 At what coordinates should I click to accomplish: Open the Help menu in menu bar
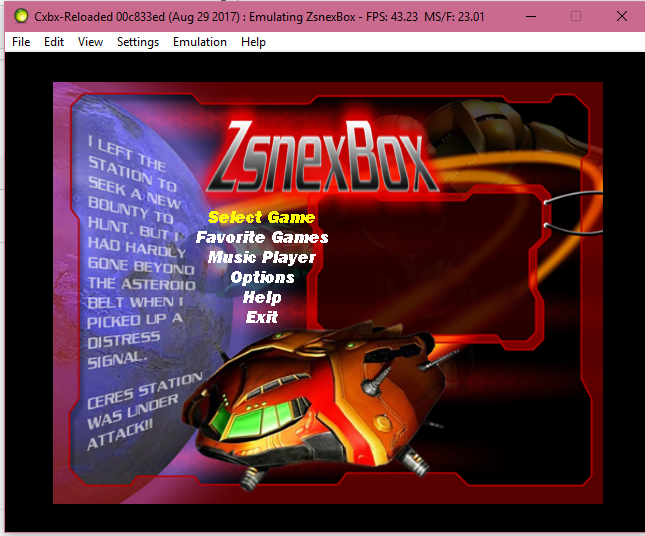point(253,42)
